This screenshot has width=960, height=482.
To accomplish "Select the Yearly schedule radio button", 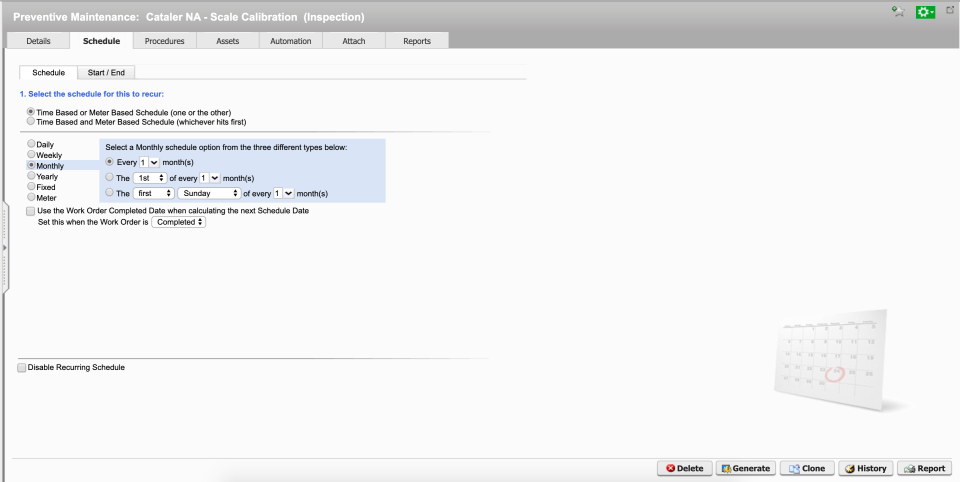I will 31,176.
